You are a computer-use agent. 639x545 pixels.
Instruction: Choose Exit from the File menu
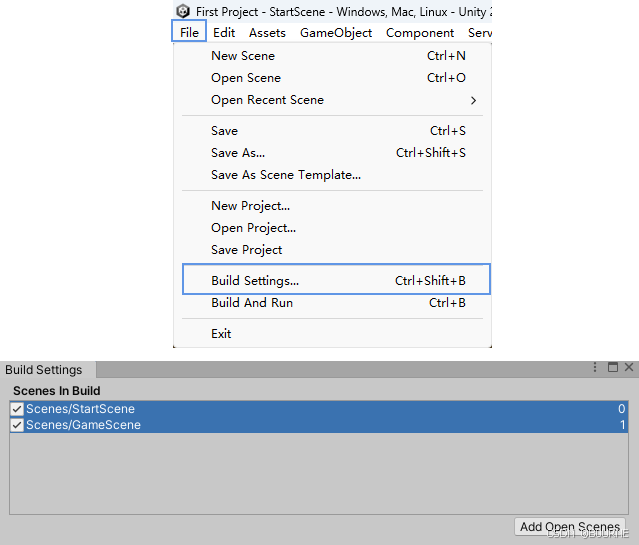coord(332,334)
